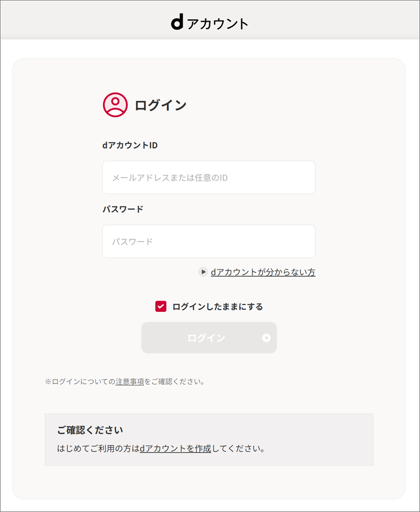Click the ログインしたままにする label text
Viewport: 420px width, 512px height.
click(218, 307)
